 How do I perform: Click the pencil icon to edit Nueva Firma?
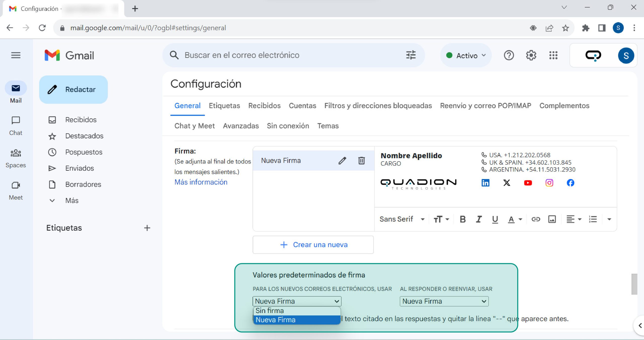pos(342,160)
